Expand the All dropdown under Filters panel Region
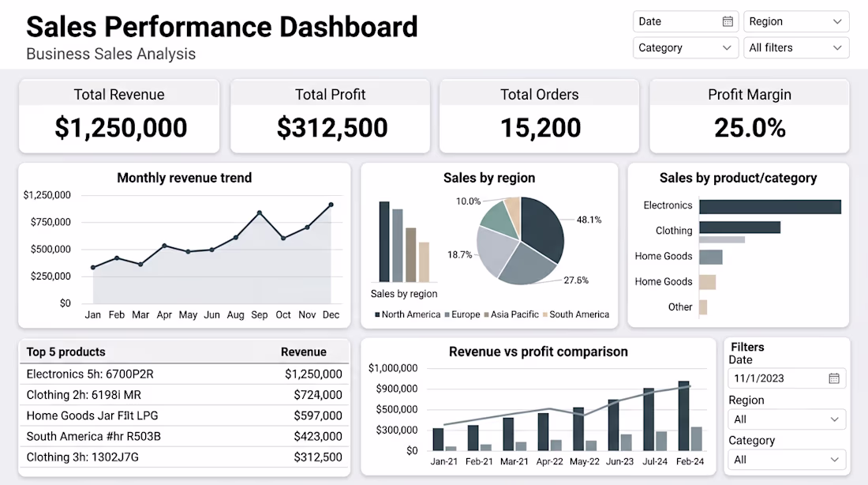The height and width of the screenshot is (485, 868). point(787,419)
